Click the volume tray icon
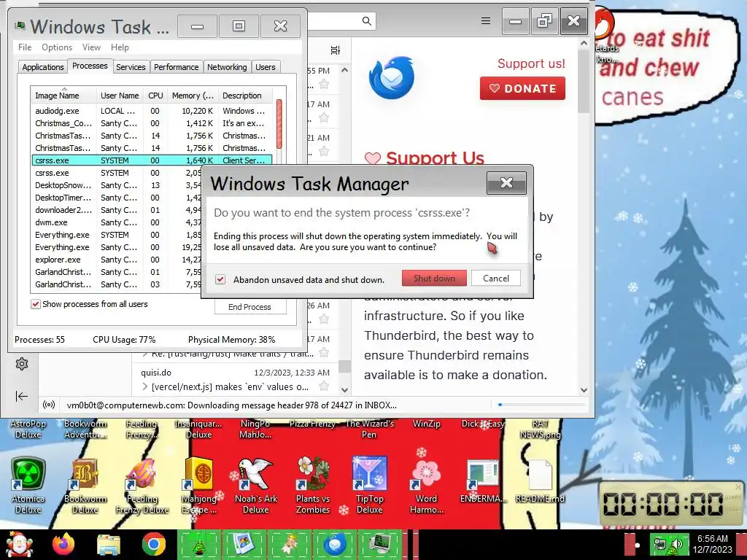Viewport: 747px width, 560px height. (678, 544)
